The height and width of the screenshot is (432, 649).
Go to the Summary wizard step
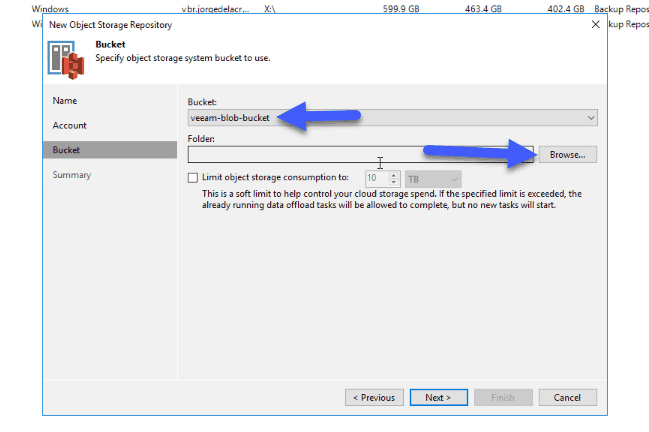[x=72, y=175]
